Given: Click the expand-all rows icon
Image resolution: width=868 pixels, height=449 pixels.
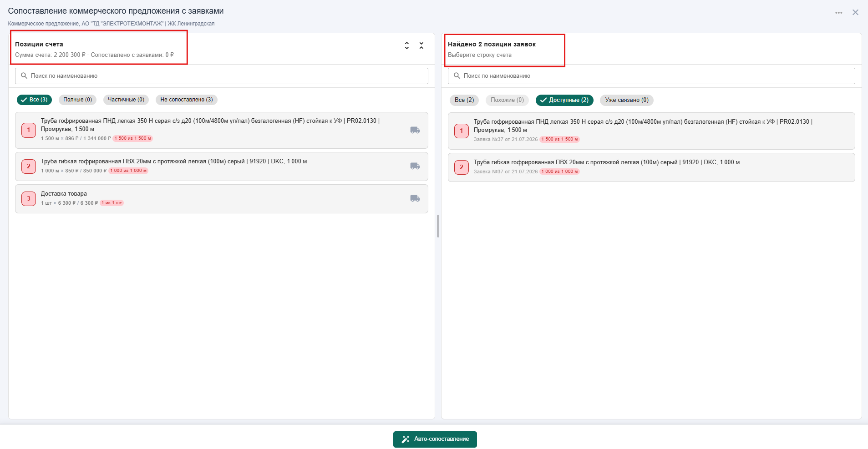Looking at the screenshot, I should point(406,45).
